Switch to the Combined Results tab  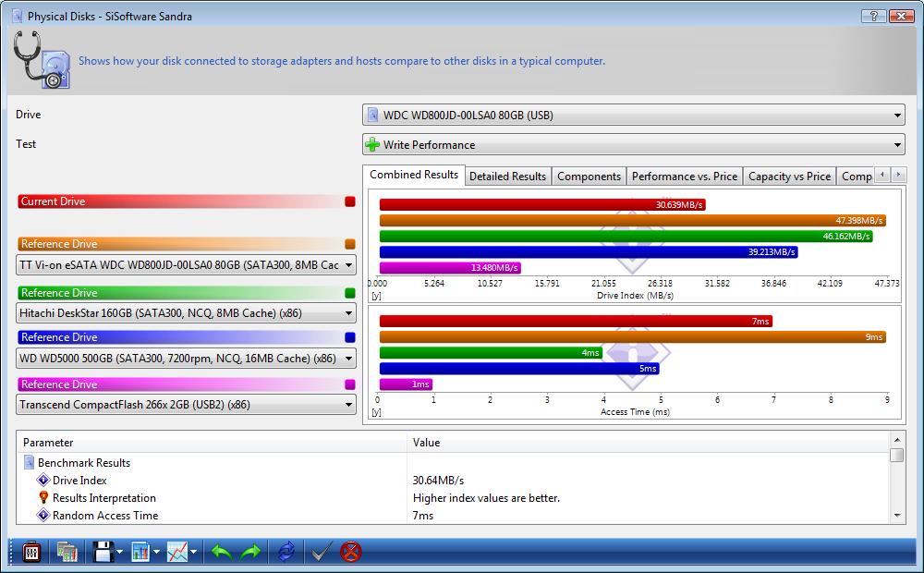point(414,175)
